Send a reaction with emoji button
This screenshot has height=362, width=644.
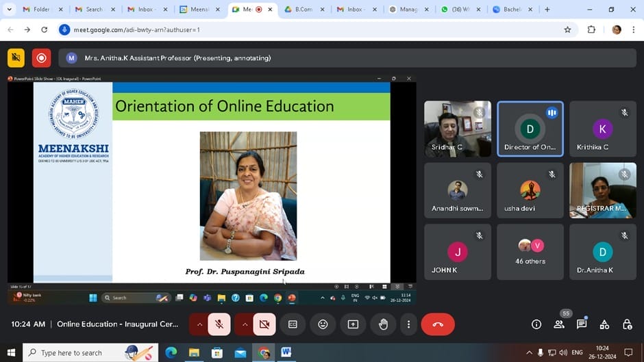click(x=323, y=324)
